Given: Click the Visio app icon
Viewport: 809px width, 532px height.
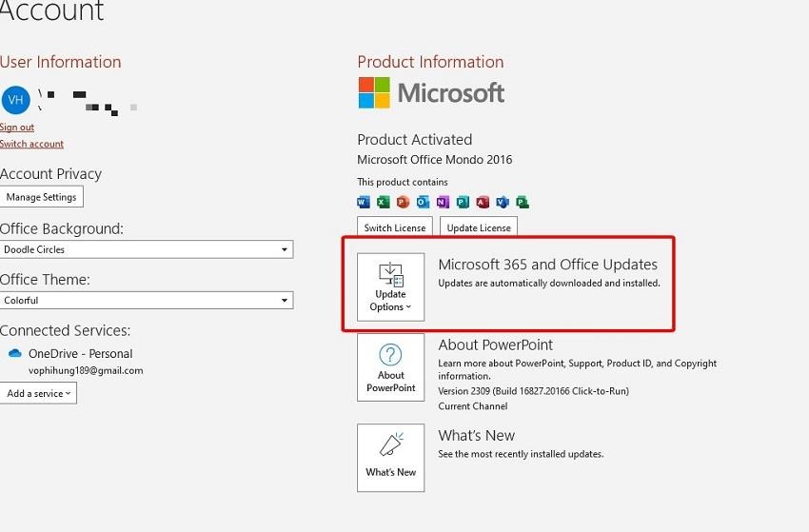Looking at the screenshot, I should (x=503, y=202).
